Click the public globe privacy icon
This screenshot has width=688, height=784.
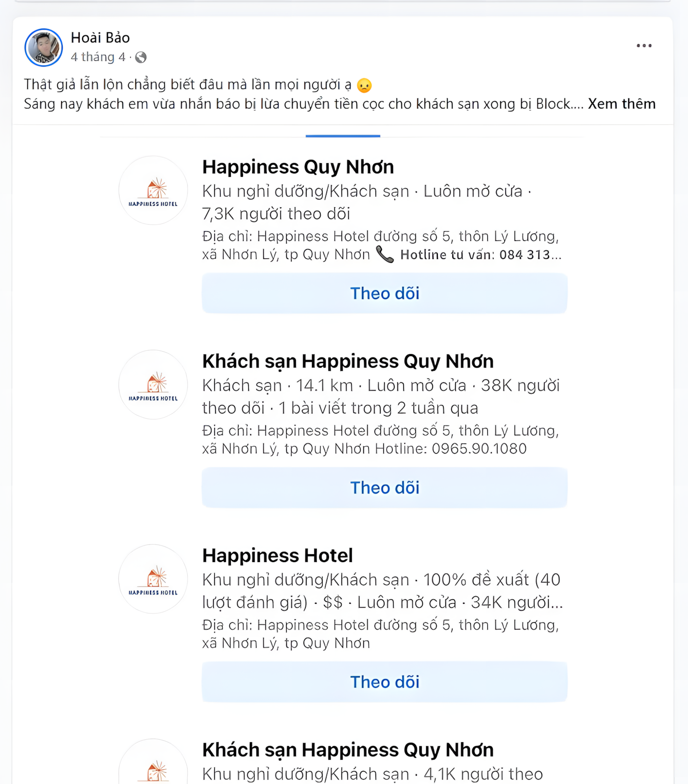141,57
